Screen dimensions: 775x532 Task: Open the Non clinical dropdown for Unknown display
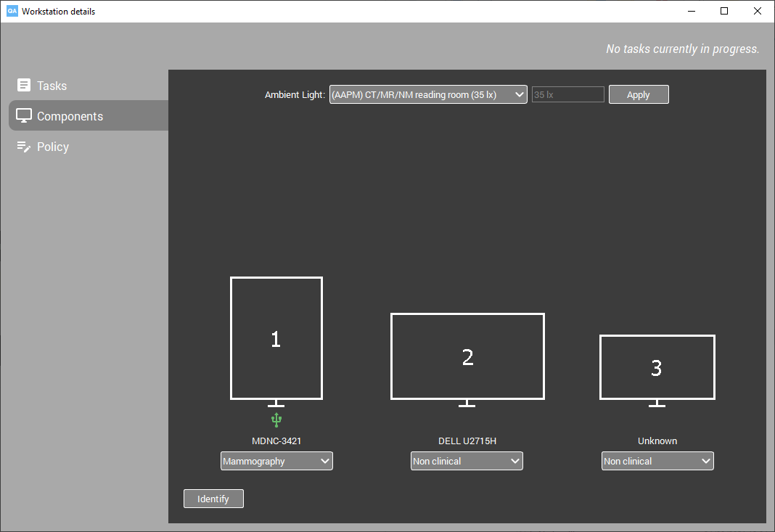point(657,461)
